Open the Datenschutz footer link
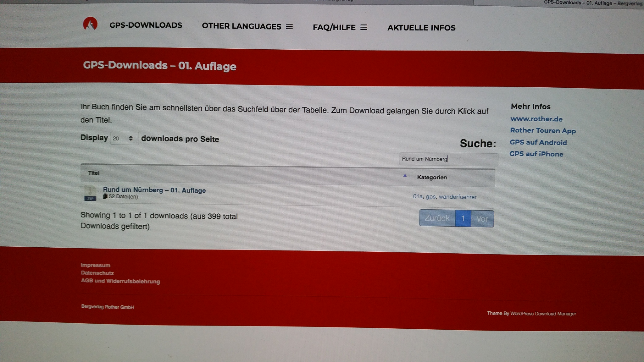The image size is (644, 362). click(x=97, y=273)
